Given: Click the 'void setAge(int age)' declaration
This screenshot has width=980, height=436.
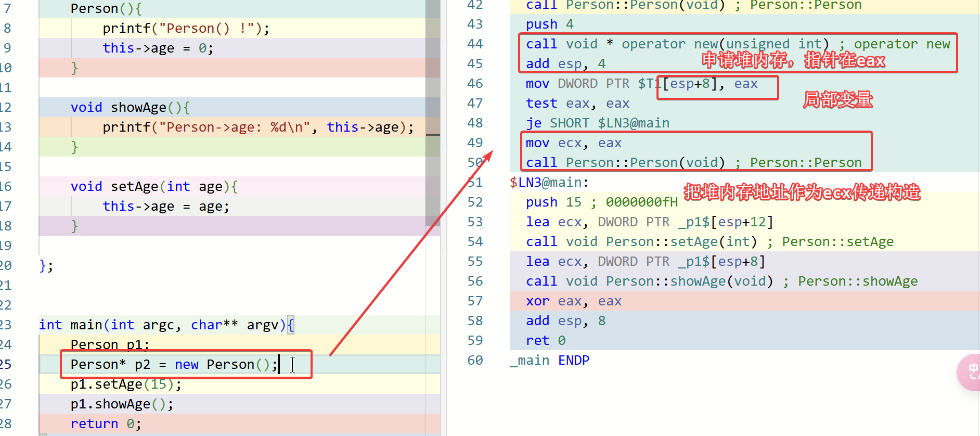Looking at the screenshot, I should coord(154,187).
